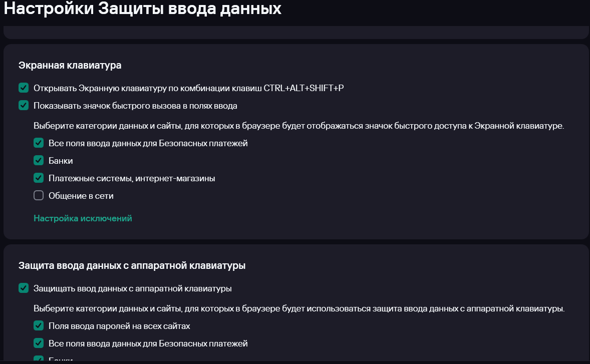
Task: Toggle the CTRL+ALT+SHIFT+P hotkey checkbox
Action: pyautogui.click(x=24, y=88)
